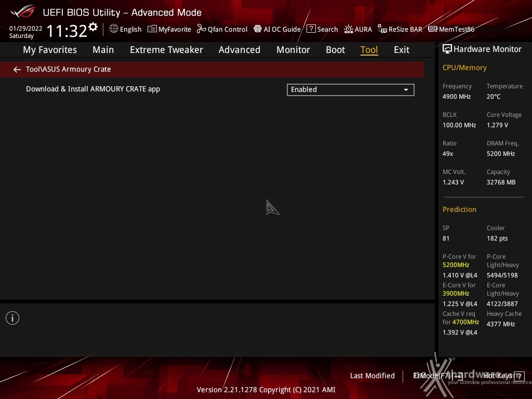Click the Prediction heading

[459, 209]
